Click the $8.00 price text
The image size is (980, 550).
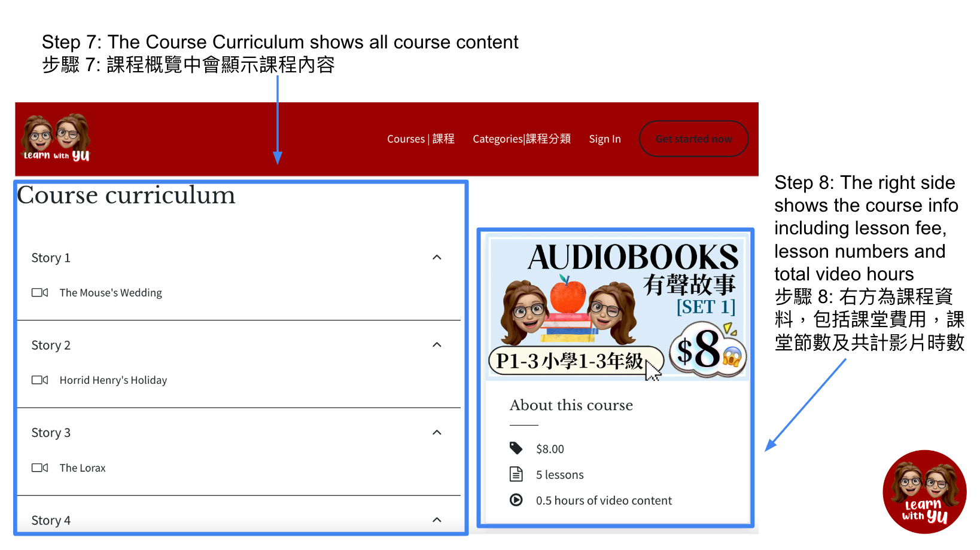tap(550, 449)
